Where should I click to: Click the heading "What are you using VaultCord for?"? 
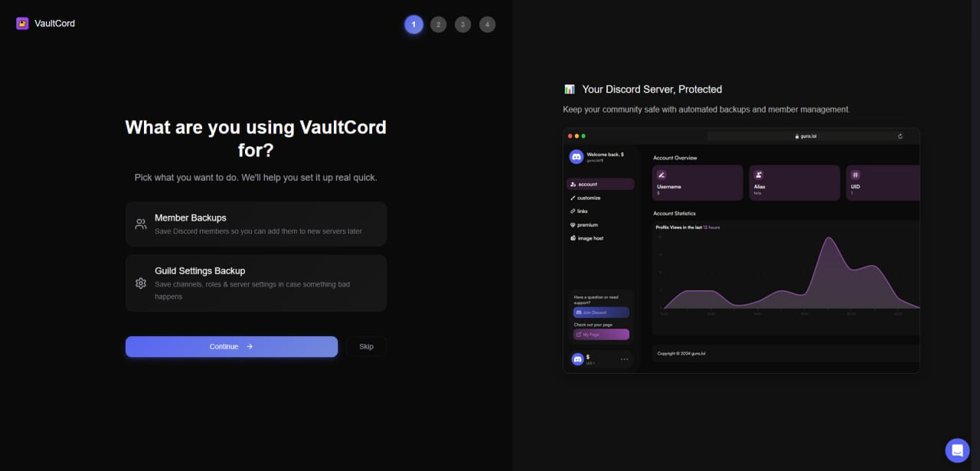click(256, 138)
